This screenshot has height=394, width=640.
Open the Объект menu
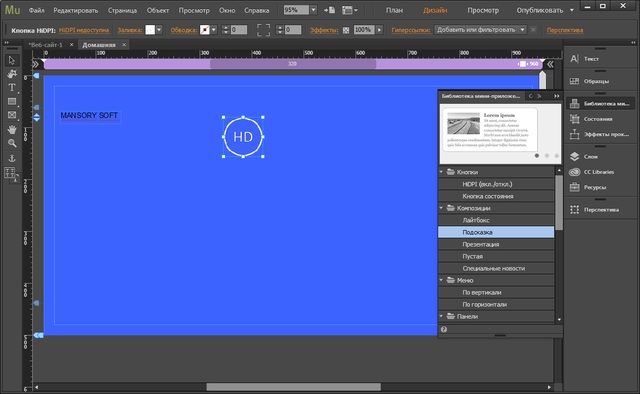[x=158, y=10]
